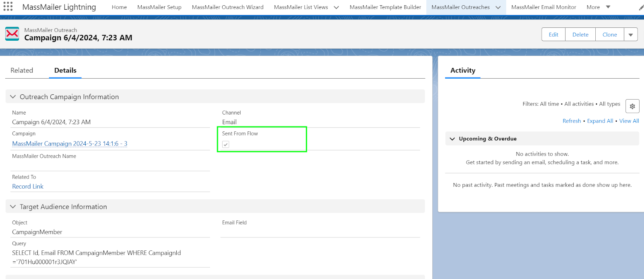Open MassMailer Email Monitor tab
644x279 pixels.
click(544, 7)
